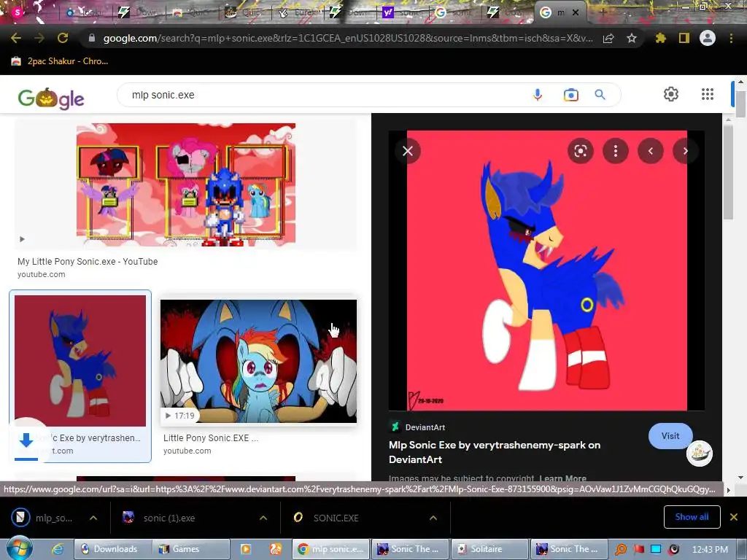Open the Chrome extensions puzzle icon

tap(661, 38)
